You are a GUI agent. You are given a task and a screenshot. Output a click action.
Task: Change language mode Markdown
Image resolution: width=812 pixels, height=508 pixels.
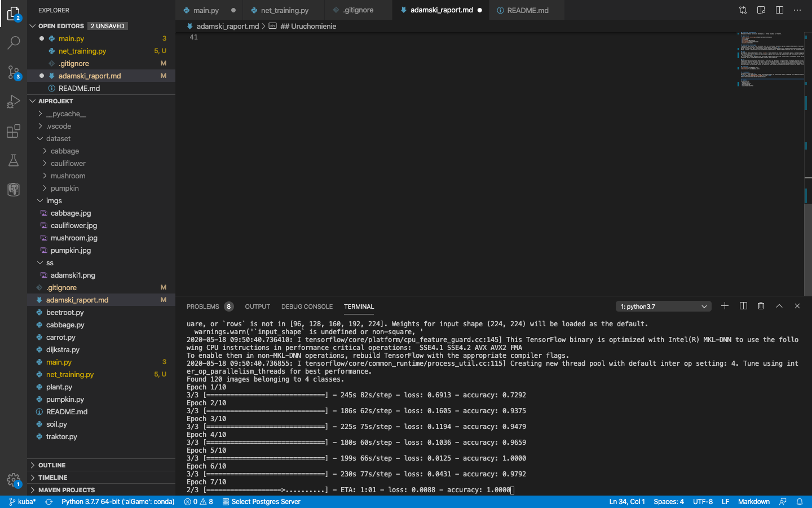coord(753,502)
